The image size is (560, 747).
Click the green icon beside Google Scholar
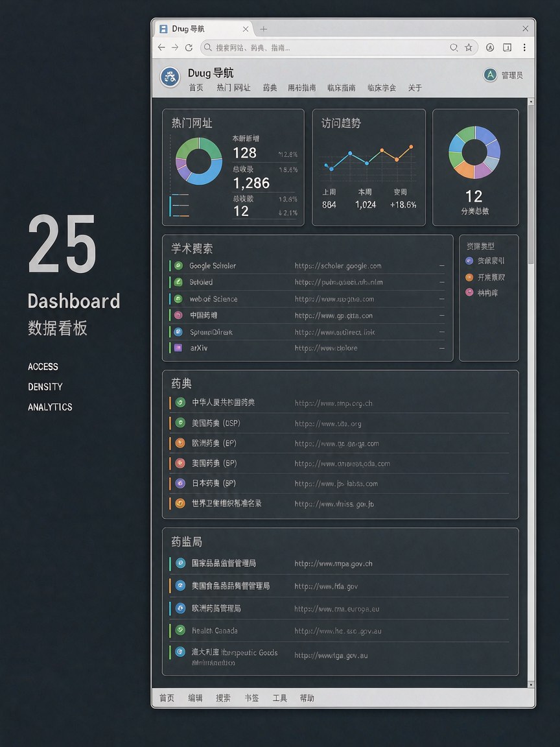179,266
